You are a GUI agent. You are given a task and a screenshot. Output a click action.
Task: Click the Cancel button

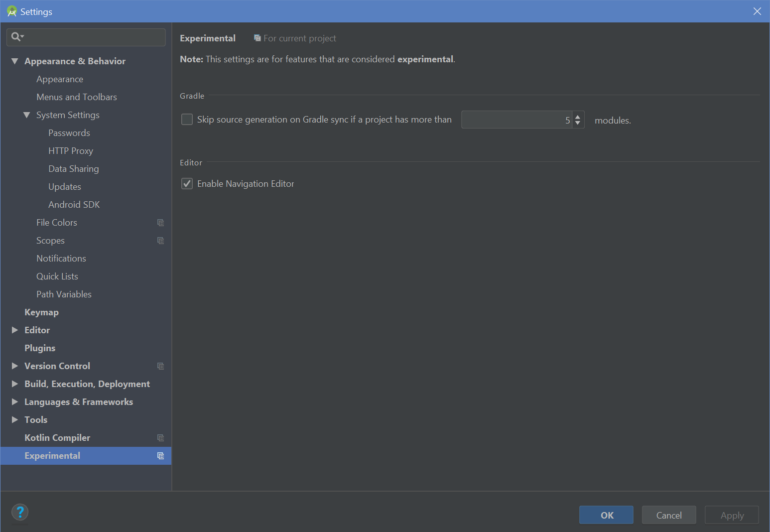tap(668, 515)
